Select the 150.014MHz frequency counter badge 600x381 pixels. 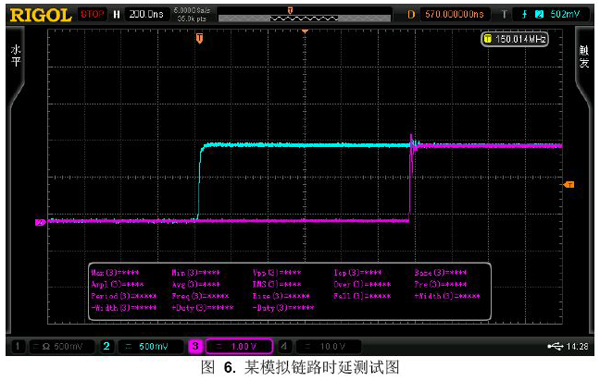click(515, 39)
